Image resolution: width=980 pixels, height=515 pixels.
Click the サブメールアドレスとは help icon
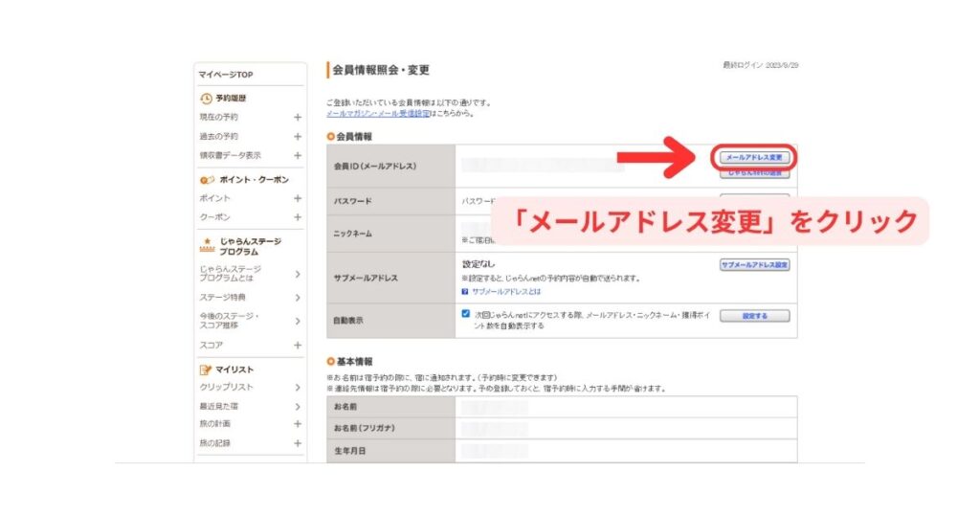465,292
